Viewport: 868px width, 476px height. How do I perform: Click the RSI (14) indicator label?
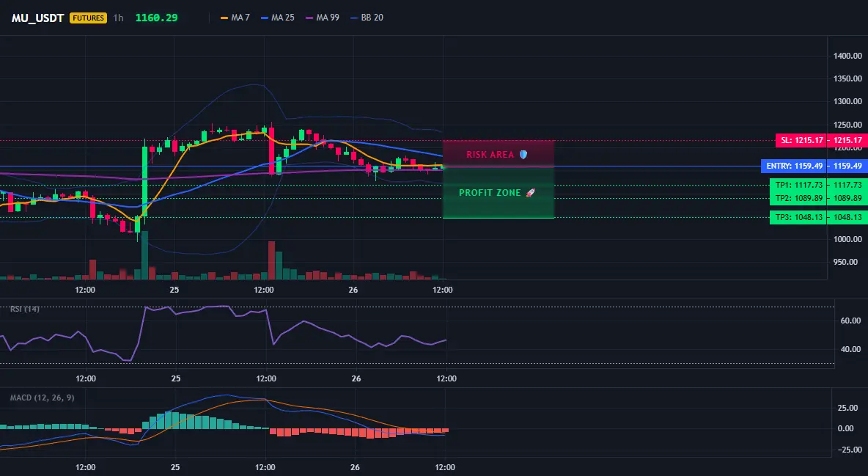24,309
